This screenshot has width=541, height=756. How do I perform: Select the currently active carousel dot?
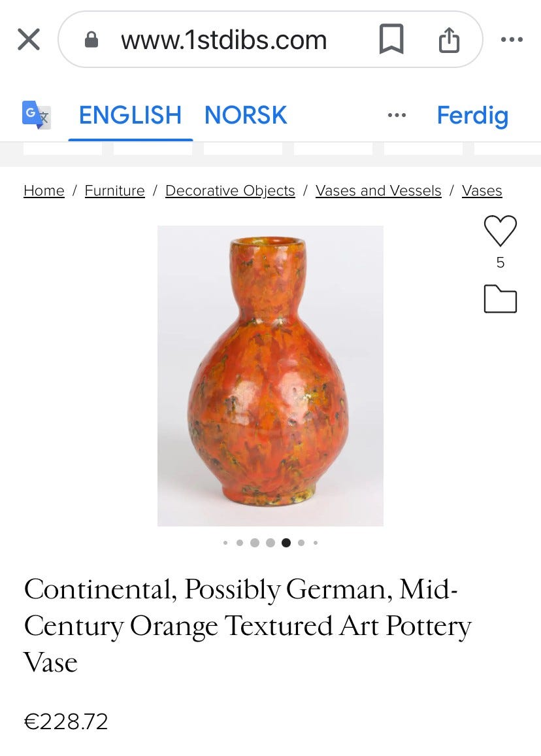tap(286, 542)
